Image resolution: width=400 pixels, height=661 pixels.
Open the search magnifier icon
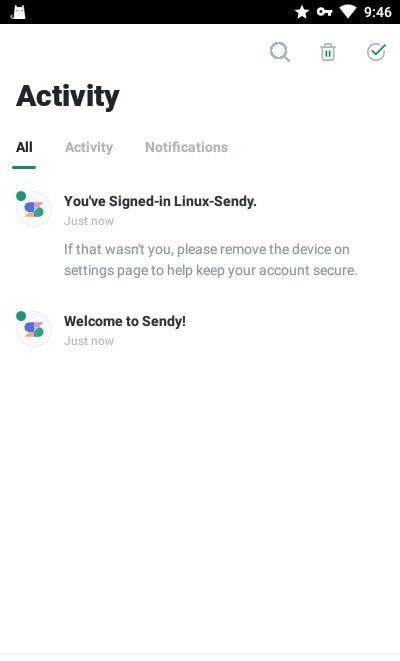[280, 52]
